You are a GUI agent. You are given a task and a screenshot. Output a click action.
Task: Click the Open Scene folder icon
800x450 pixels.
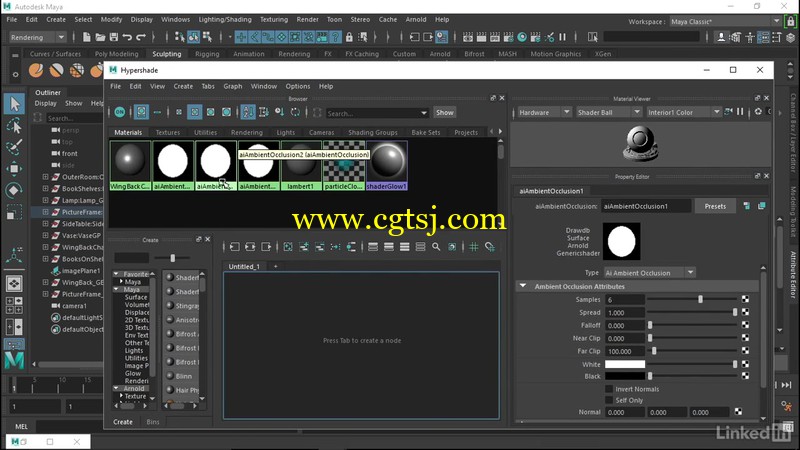pyautogui.click(x=100, y=37)
